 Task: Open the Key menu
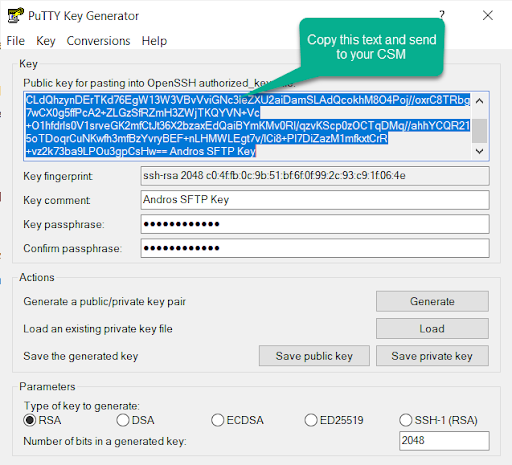click(46, 41)
